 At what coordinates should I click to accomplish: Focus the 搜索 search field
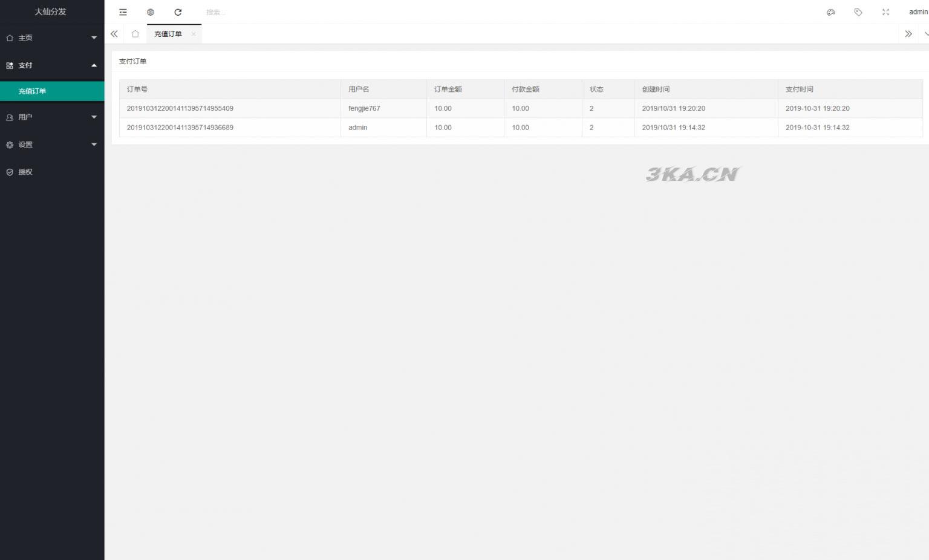click(x=242, y=12)
